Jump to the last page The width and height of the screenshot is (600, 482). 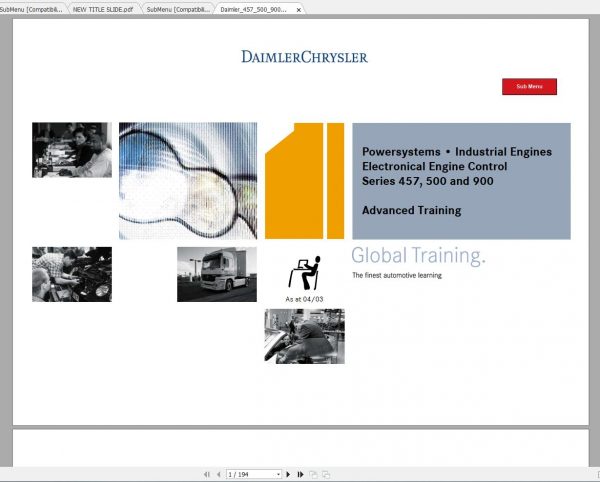pos(300,474)
